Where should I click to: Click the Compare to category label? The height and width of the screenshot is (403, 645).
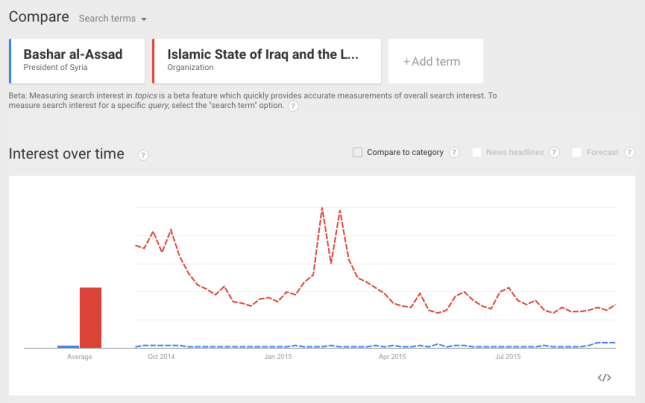coord(405,153)
